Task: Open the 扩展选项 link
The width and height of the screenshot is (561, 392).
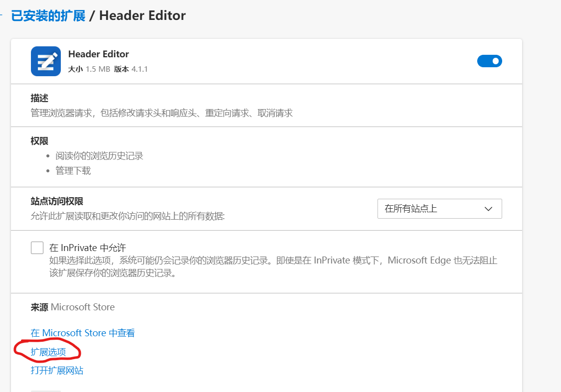Action: (x=48, y=352)
